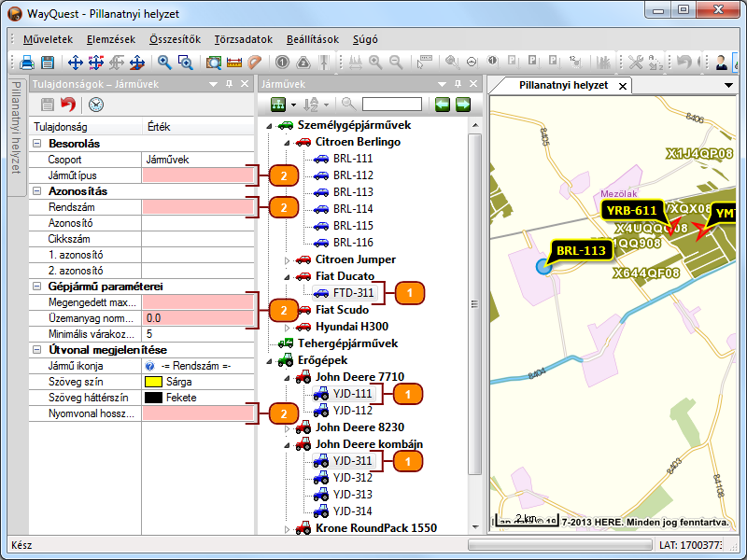Click the BRL-113 label on the map
This screenshot has height=560, width=747.
pyautogui.click(x=582, y=250)
